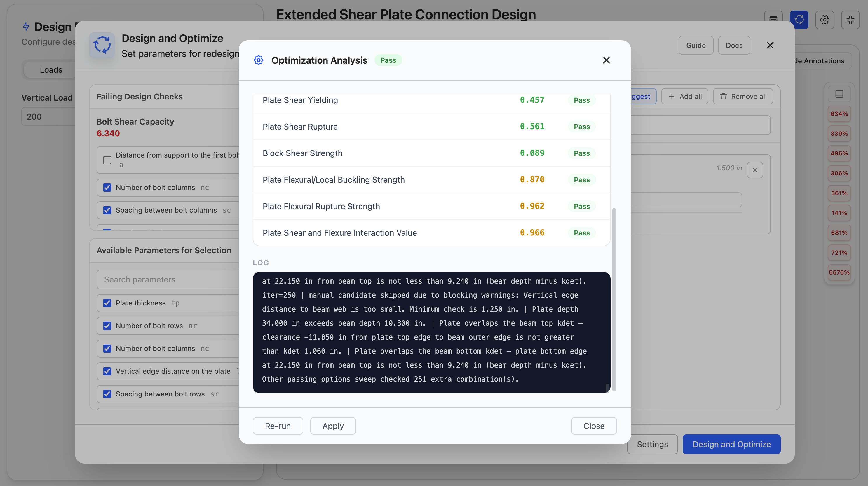The width and height of the screenshot is (868, 486).
Task: Click the LOG panel scrollbar thumb
Action: click(608, 388)
